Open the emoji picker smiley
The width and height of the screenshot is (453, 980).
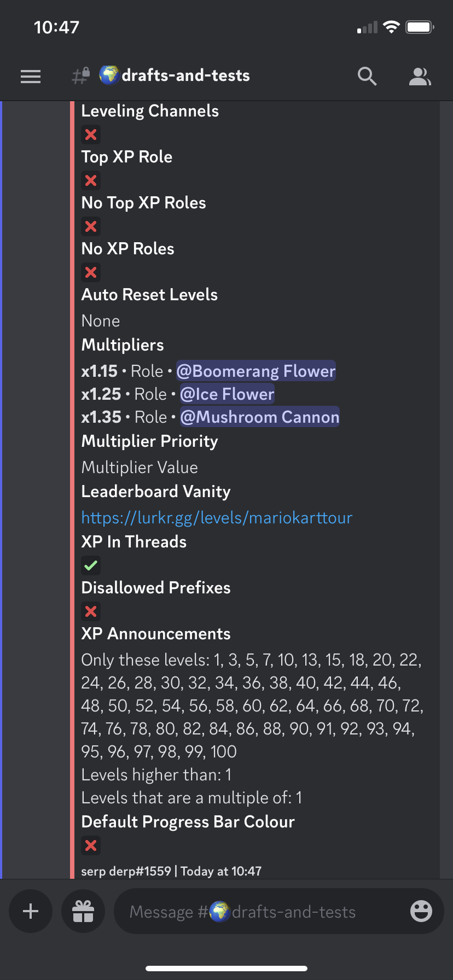coord(421,911)
